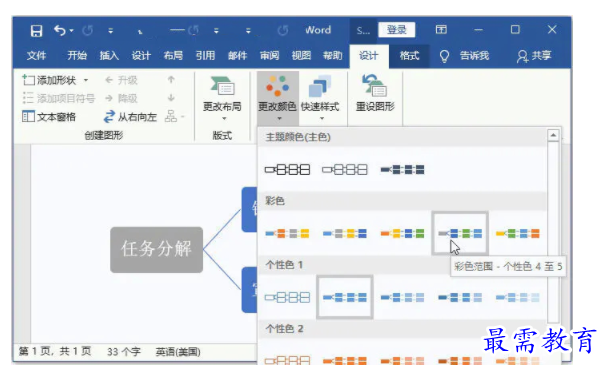Click the 更改颜色 change colors button
The image size is (605, 372).
point(277,98)
